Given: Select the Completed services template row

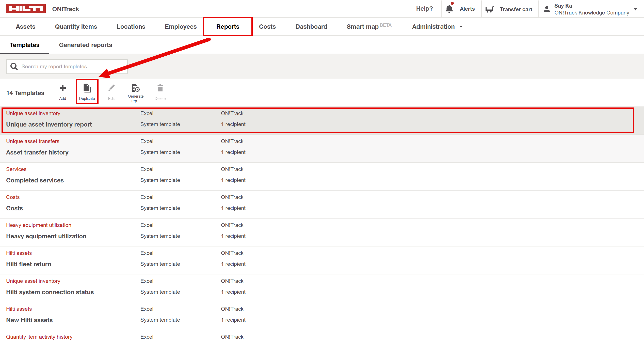Looking at the screenshot, I should [35, 180].
